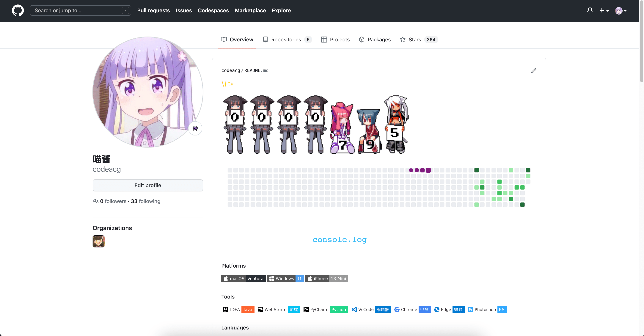Click the dark green contribution square
This screenshot has height=336, width=644.
(x=477, y=170)
